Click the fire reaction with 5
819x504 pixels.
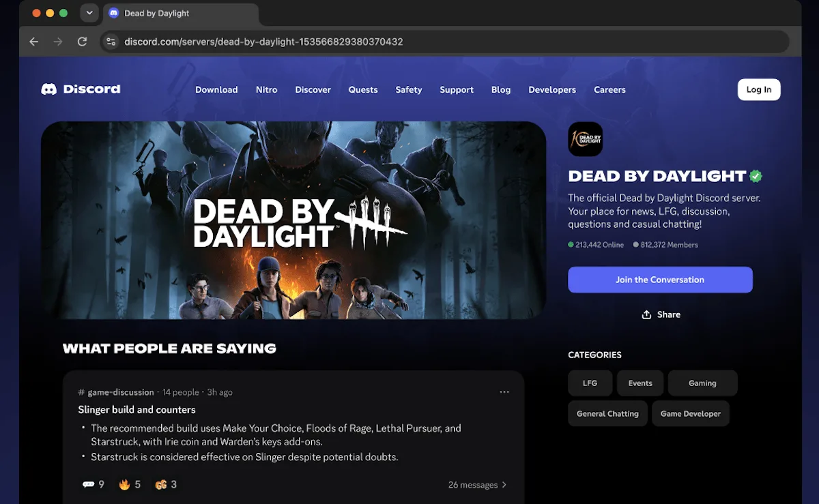tap(130, 484)
